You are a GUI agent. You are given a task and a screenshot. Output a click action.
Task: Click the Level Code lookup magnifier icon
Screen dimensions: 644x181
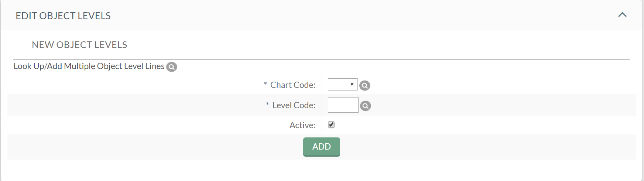(x=366, y=106)
